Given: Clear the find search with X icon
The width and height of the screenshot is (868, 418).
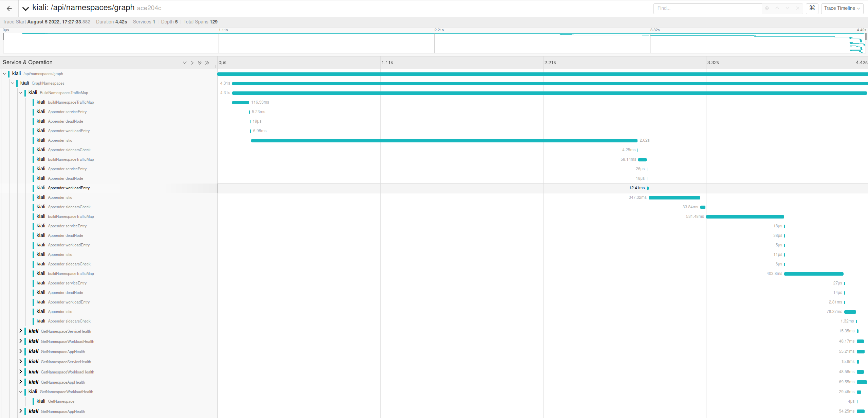Looking at the screenshot, I should click(797, 8).
